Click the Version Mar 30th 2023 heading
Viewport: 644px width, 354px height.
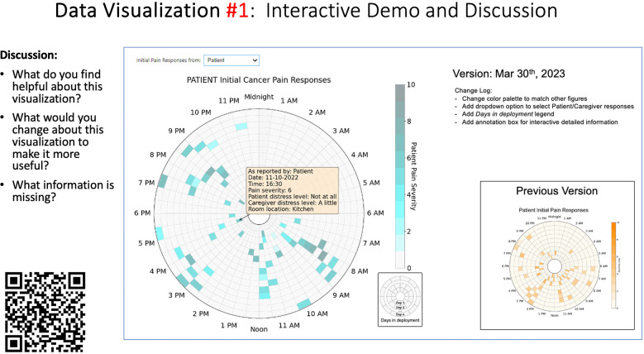509,74
